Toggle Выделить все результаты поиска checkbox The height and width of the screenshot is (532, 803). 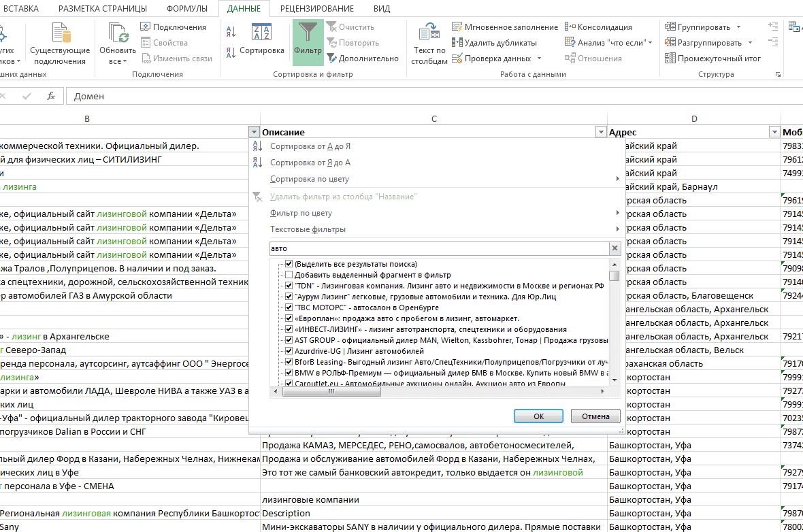(x=289, y=264)
